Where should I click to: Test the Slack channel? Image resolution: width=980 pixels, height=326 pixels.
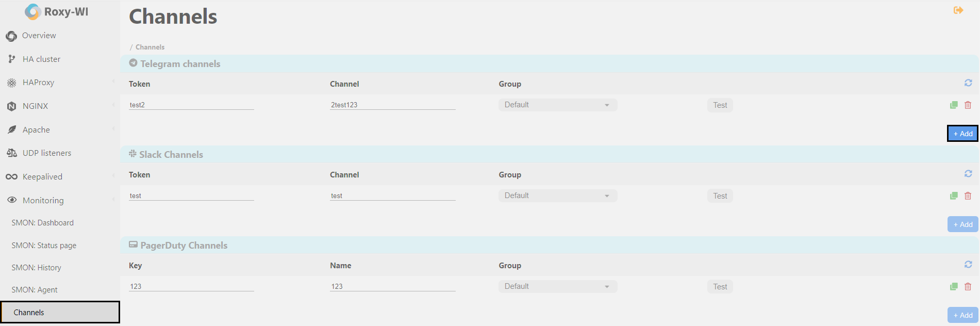coord(720,196)
